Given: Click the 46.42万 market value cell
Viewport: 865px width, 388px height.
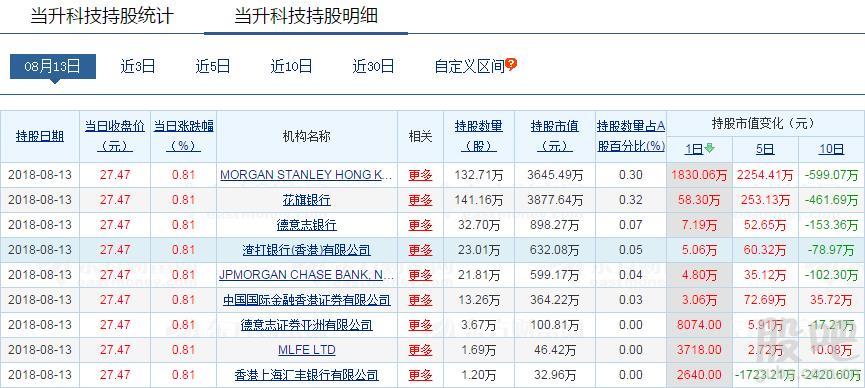Looking at the screenshot, I should (554, 350).
